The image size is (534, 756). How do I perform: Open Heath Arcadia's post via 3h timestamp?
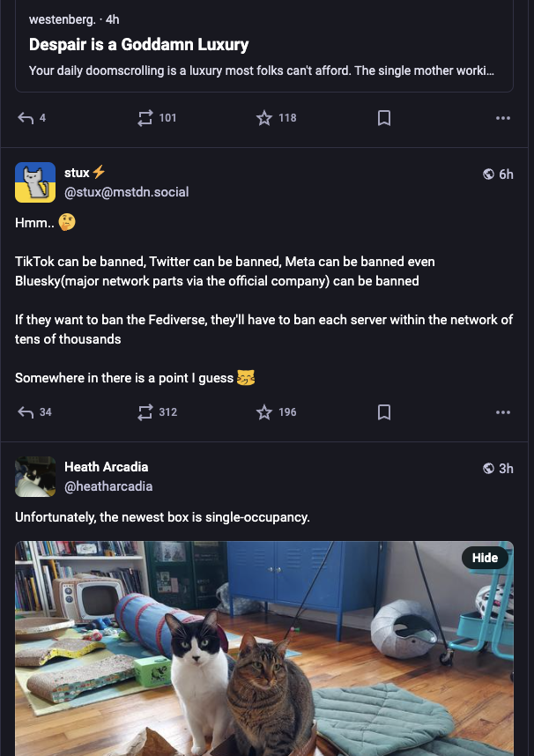(x=506, y=468)
